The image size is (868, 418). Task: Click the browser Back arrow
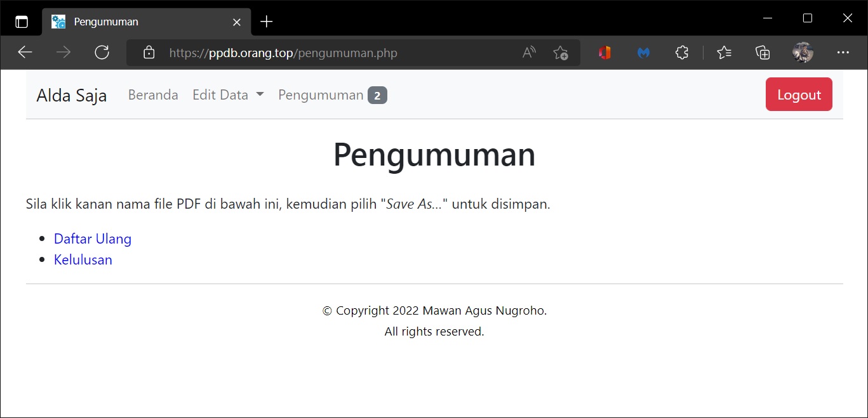pyautogui.click(x=25, y=53)
